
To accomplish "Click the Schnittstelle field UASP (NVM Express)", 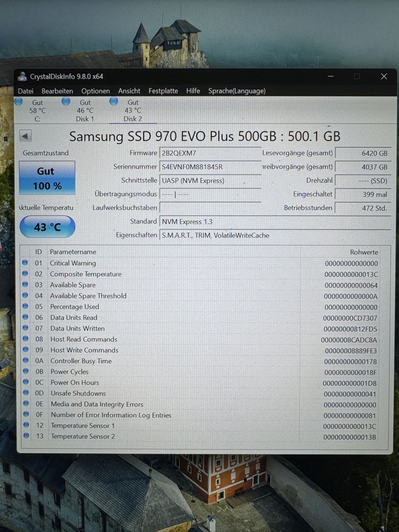I will [x=210, y=180].
